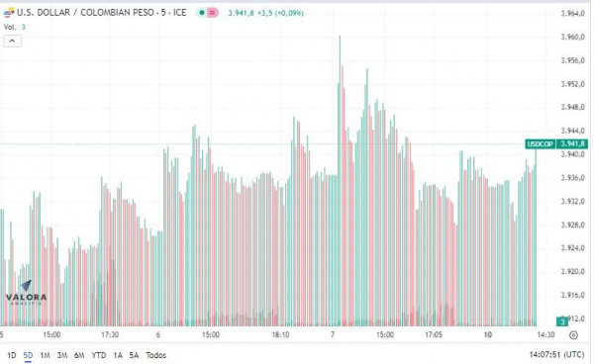This screenshot has width=594, height=364.
Task: Select the Todos time range
Action: point(155,355)
